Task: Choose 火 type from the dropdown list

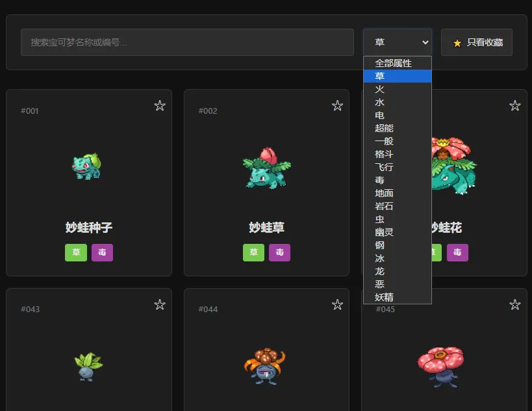Action: [398, 89]
